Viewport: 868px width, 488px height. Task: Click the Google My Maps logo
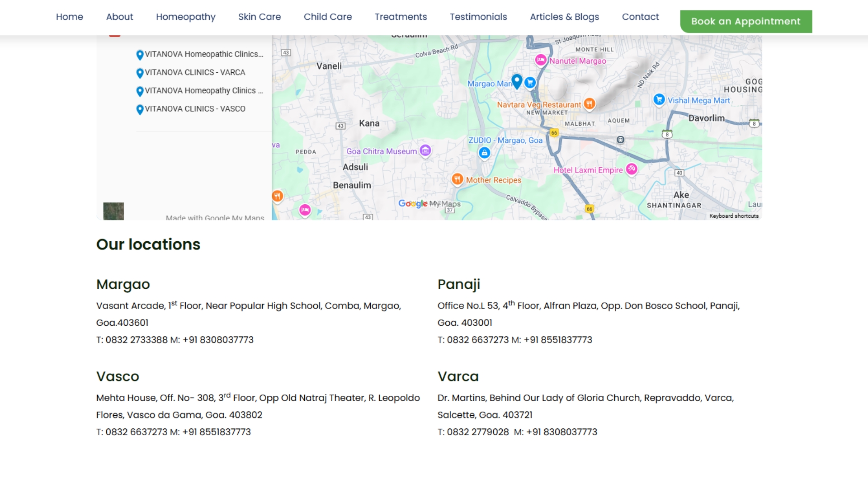coord(429,204)
